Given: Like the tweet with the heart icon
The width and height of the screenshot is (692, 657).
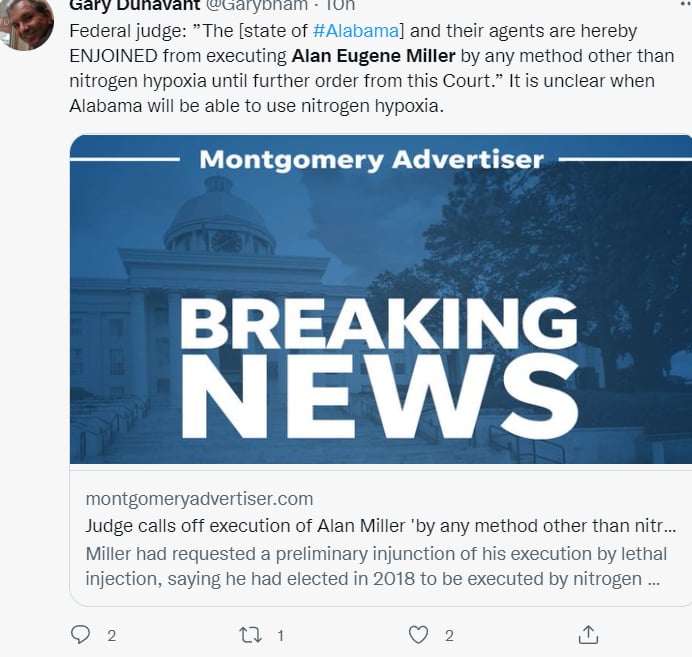Looking at the screenshot, I should point(418,635).
